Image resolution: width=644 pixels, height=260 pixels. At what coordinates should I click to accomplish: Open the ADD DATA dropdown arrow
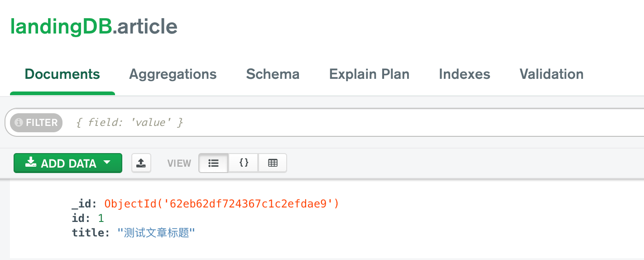[x=107, y=163]
